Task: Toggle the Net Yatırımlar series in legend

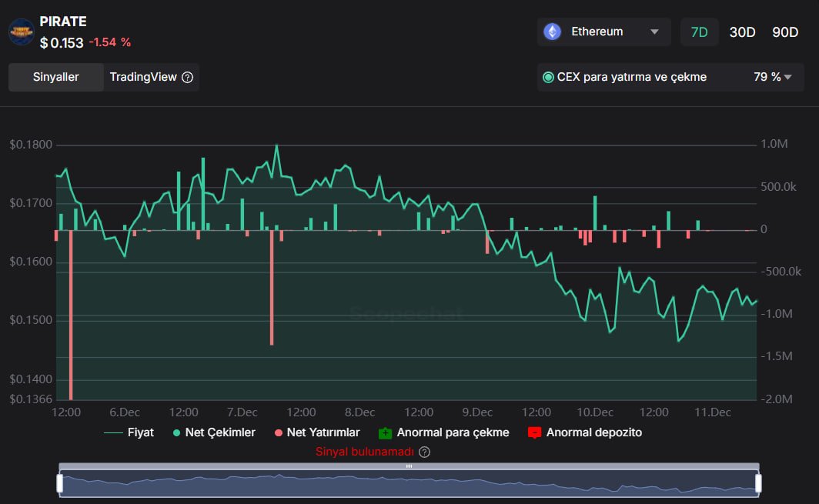Action: tap(317, 432)
